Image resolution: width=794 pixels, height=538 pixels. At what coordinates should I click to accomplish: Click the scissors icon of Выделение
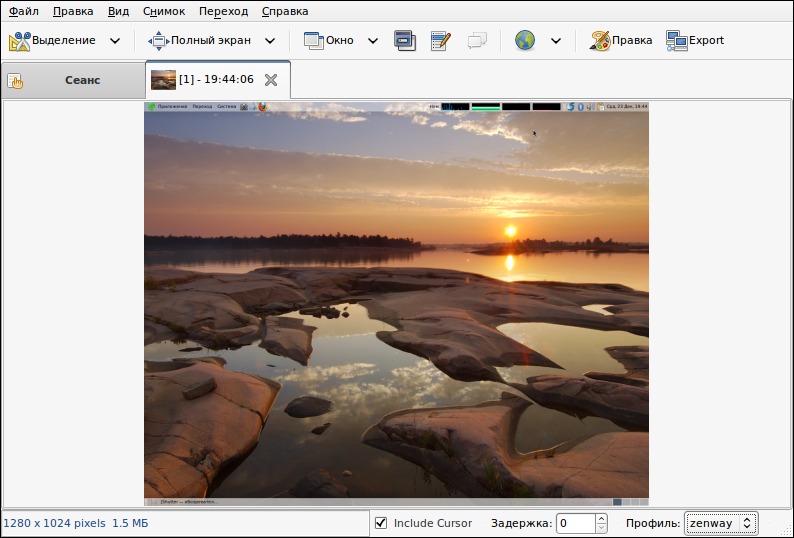(x=19, y=41)
